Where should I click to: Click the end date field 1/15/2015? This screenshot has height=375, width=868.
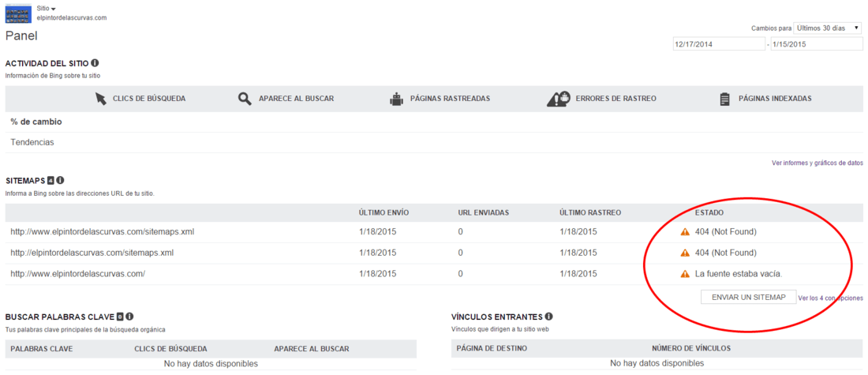point(817,44)
